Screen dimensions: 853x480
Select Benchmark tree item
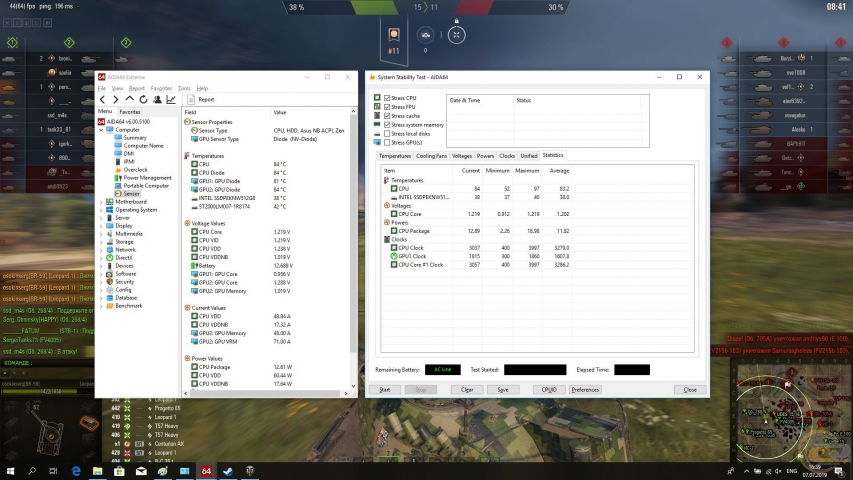pos(128,306)
